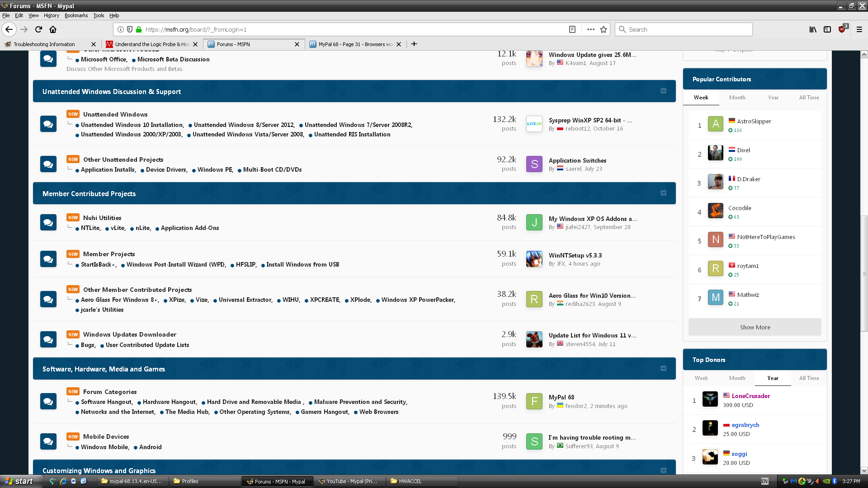Viewport: 868px width, 488px height.
Task: Switch Top Donors to the All Time tab
Action: point(809,378)
